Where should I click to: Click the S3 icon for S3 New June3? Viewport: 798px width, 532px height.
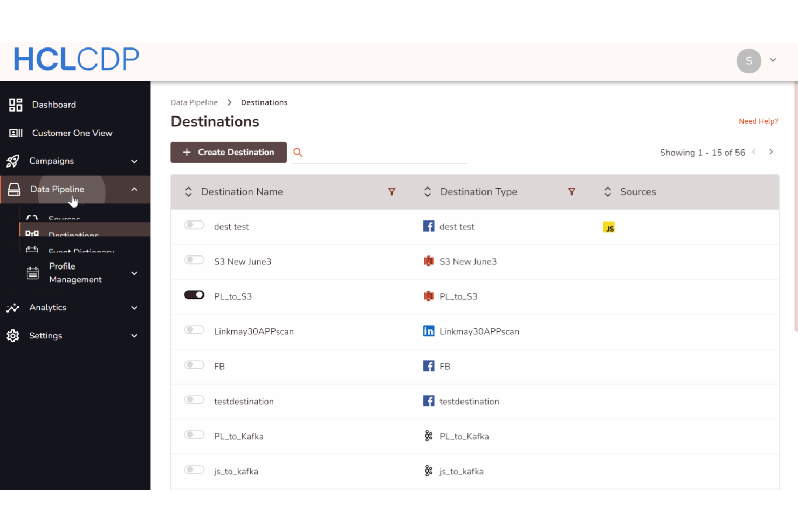coord(428,261)
